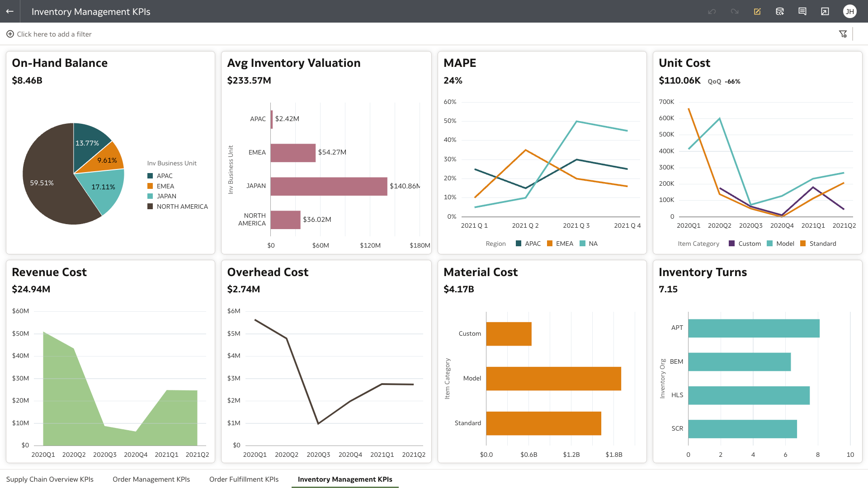Click the Redo icon
This screenshot has width=868, height=488.
point(734,11)
